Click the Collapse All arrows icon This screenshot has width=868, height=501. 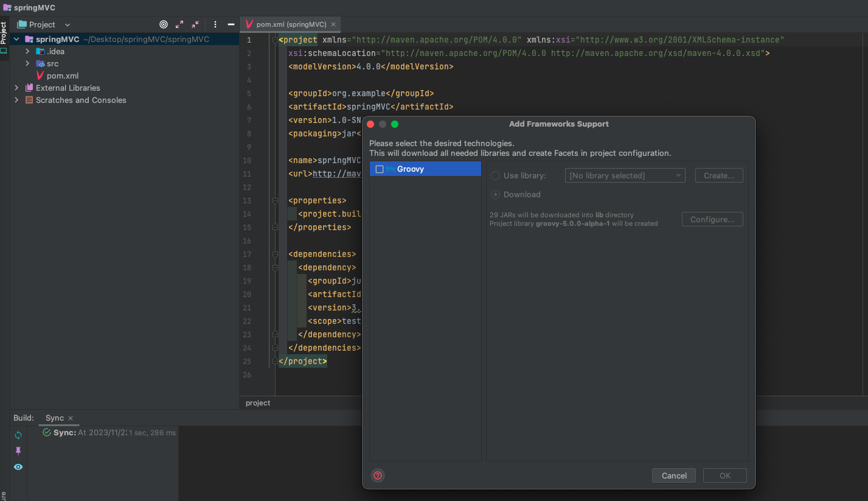(195, 24)
